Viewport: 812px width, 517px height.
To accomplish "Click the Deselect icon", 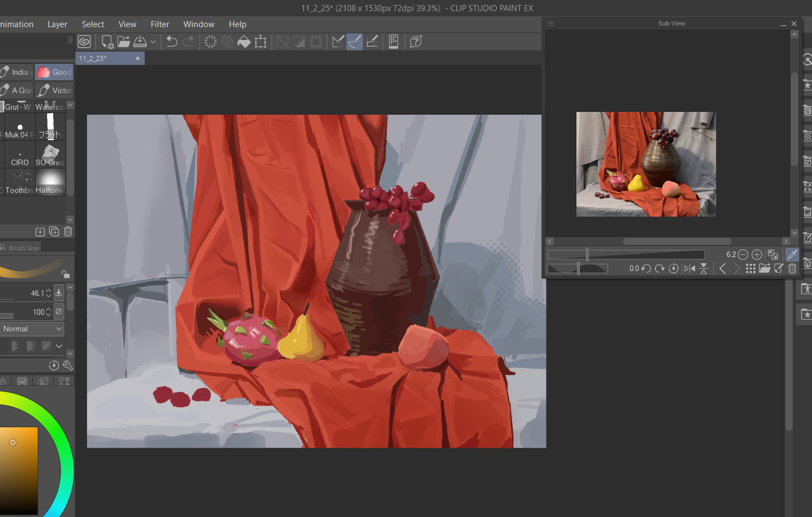I will click(283, 42).
